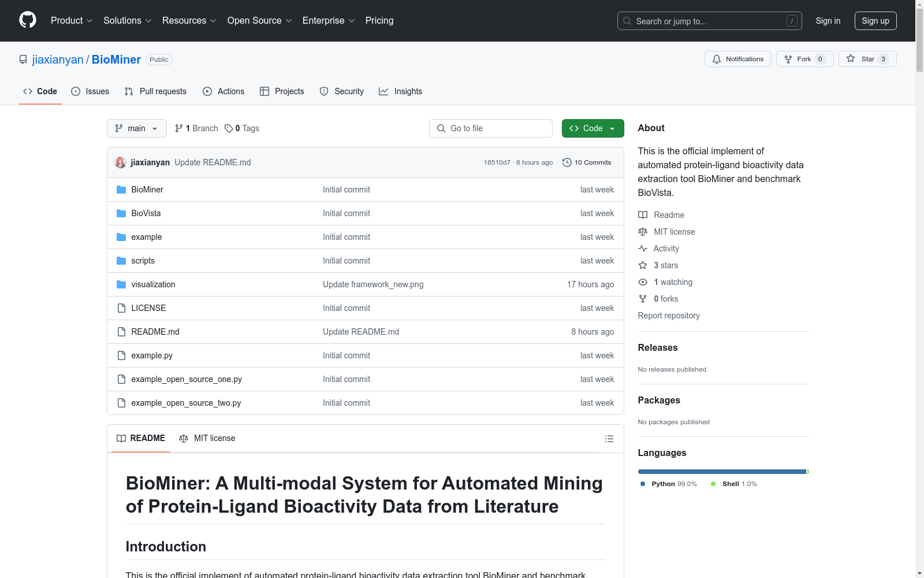Switch to the Pull requests tab
Image resolution: width=924 pixels, height=578 pixels.
point(155,91)
